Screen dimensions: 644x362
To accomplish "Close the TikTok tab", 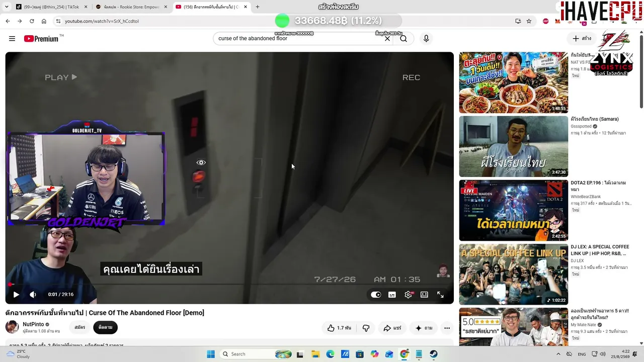I will 86,7.
